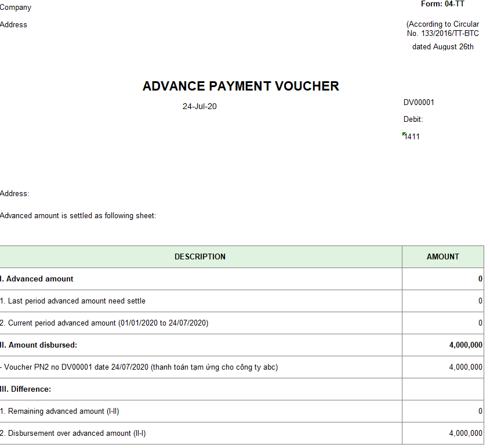
Task: Click the AMOUNT column header
Action: pyautogui.click(x=442, y=256)
